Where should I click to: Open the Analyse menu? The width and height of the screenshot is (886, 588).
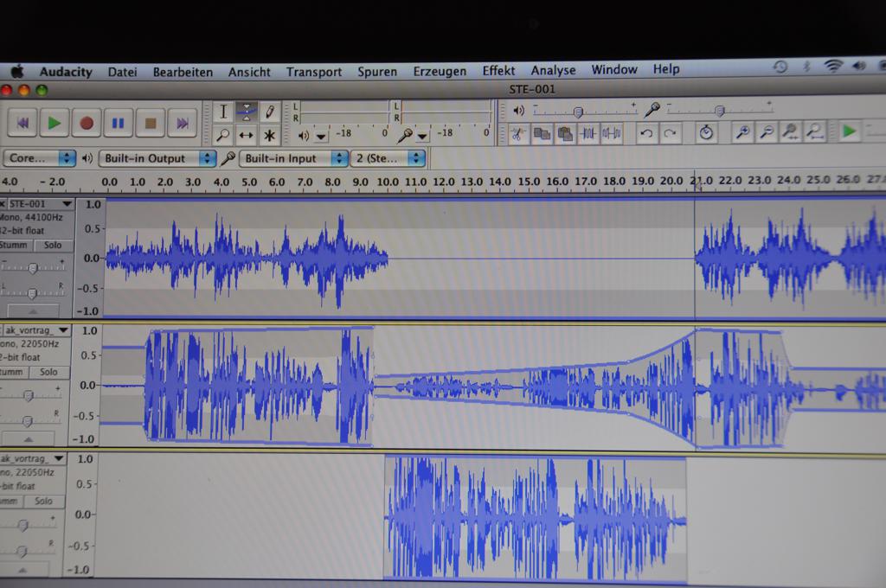pos(553,70)
